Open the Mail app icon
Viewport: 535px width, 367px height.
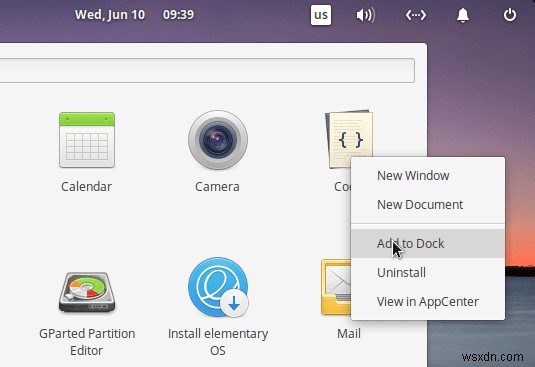click(x=336, y=287)
